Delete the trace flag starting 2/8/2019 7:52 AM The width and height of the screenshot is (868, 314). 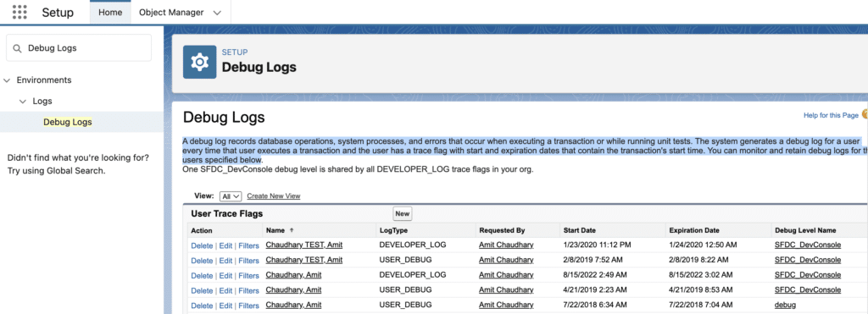[202, 261]
